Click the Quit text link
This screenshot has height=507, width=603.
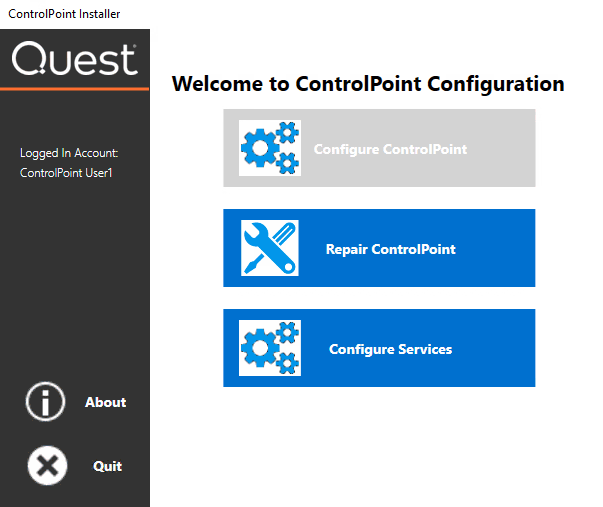(107, 466)
